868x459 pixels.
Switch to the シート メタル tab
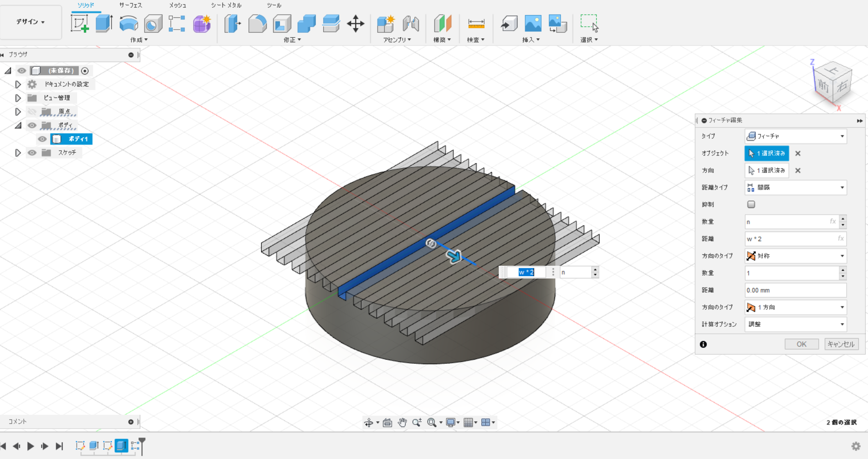pos(226,5)
